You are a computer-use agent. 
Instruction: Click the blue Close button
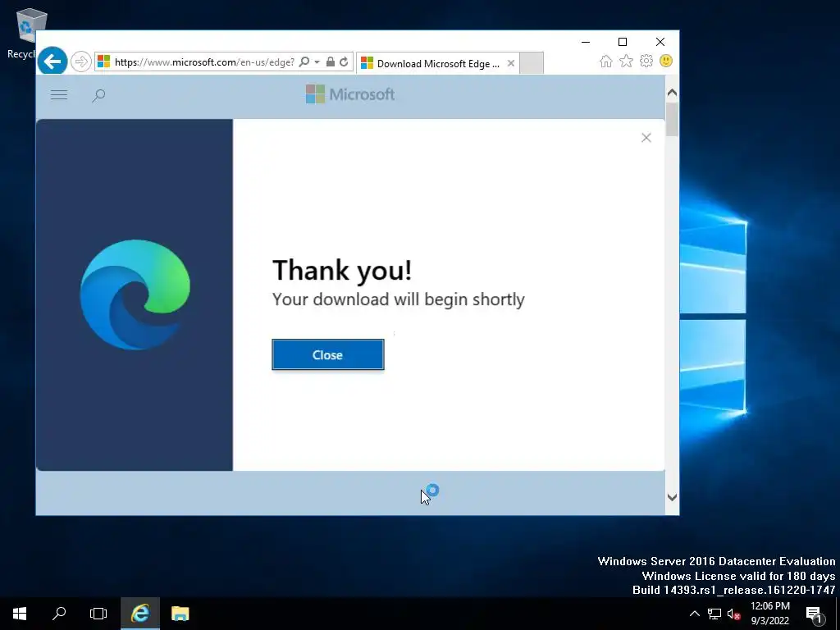click(328, 354)
